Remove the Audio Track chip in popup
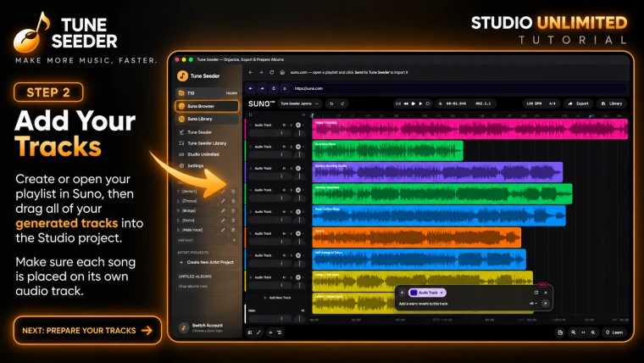This screenshot has height=363, width=644. coord(441,293)
